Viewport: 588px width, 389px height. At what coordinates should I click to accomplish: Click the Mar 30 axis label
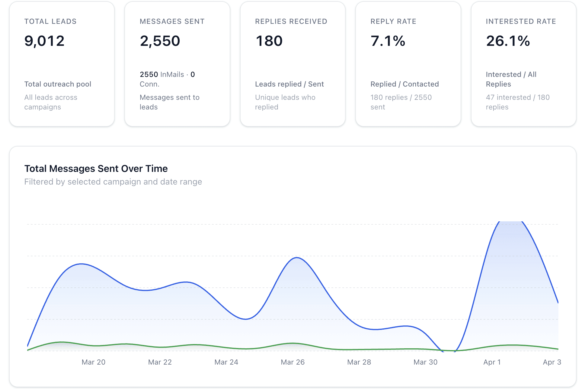(426, 362)
